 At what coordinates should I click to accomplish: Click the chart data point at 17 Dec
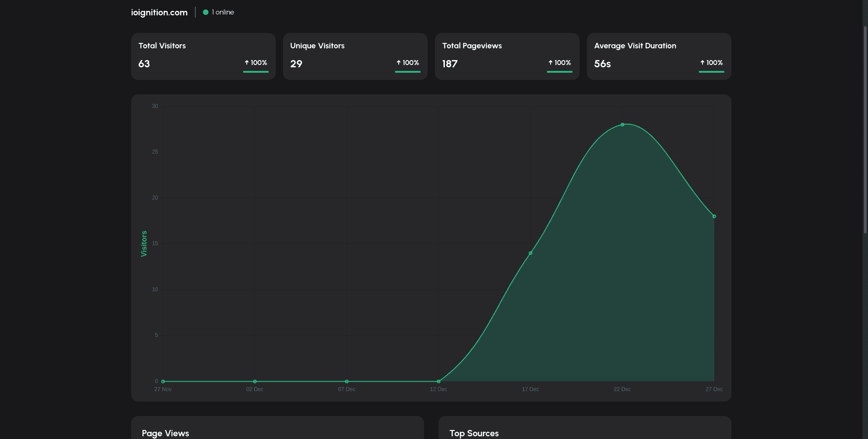pyautogui.click(x=531, y=253)
